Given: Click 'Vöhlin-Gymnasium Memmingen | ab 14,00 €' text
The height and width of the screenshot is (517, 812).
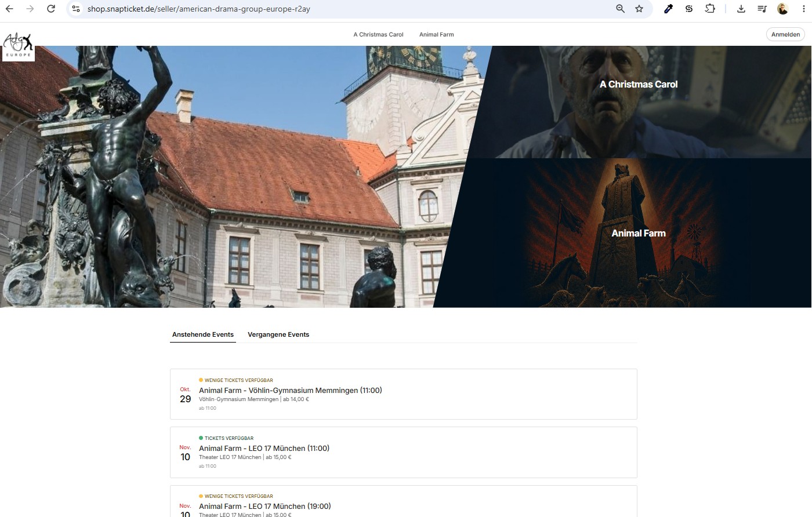Looking at the screenshot, I should pos(254,399).
